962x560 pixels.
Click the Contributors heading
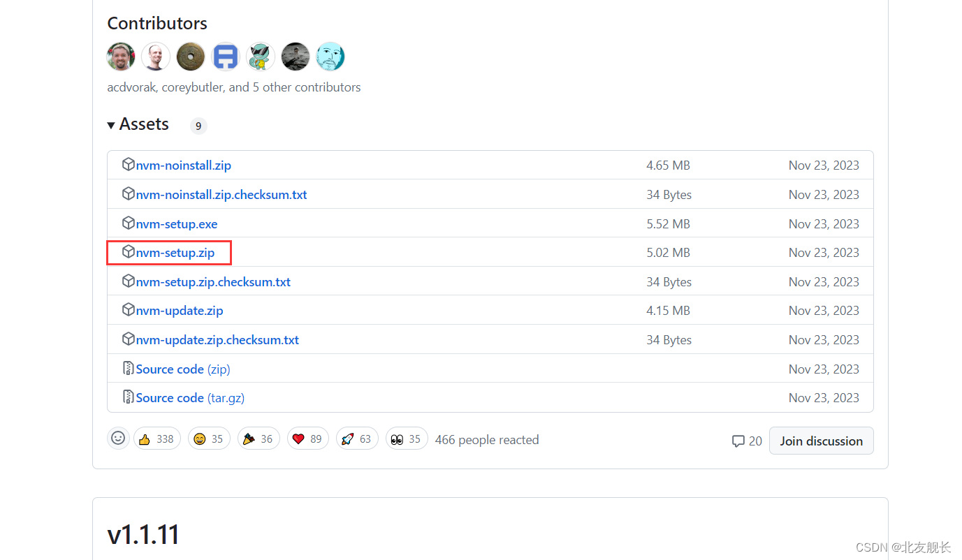(157, 23)
